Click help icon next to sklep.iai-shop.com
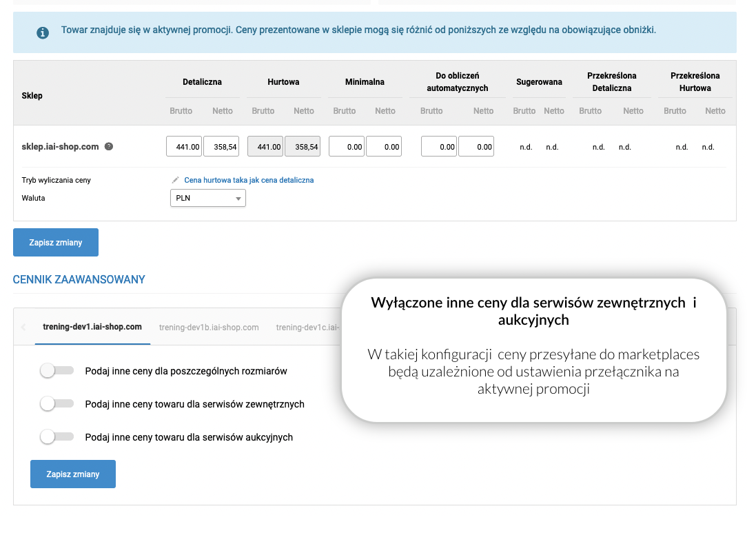756x553 pixels. point(109,147)
